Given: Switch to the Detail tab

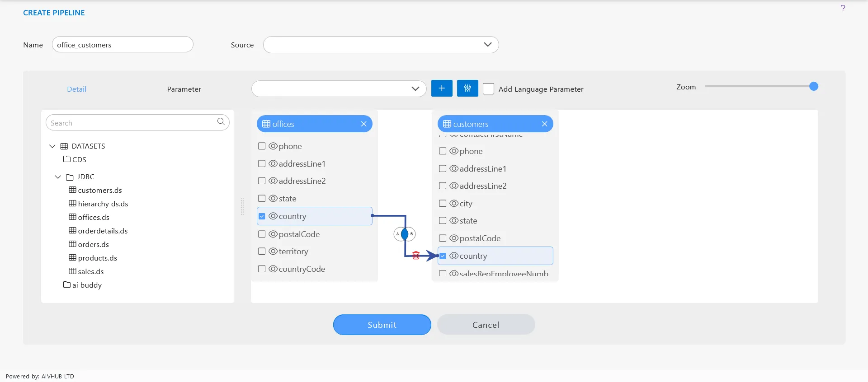Looking at the screenshot, I should 77,89.
